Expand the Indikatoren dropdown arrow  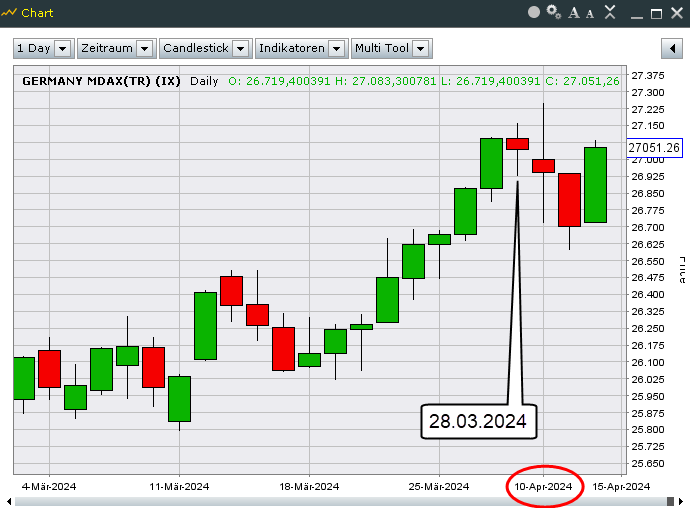[x=336, y=48]
